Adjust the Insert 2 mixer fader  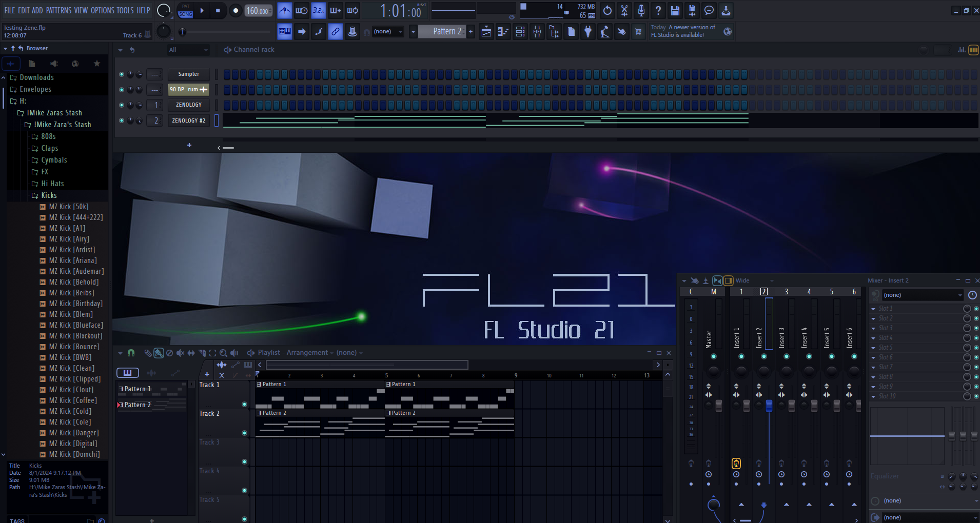pos(769,406)
